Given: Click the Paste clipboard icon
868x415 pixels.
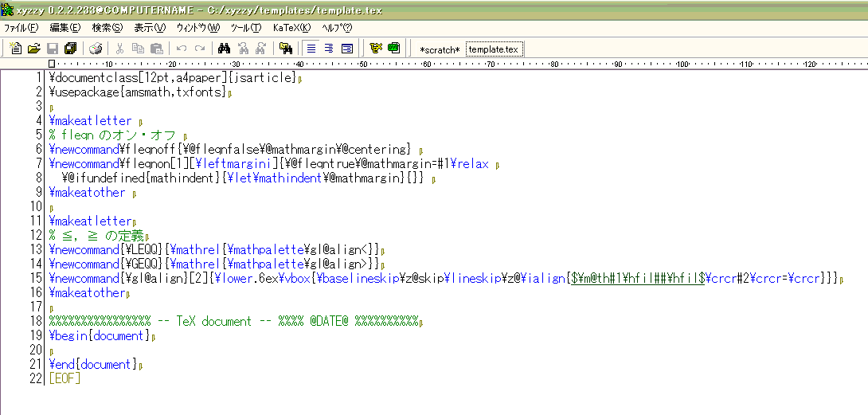Looking at the screenshot, I should pyautogui.click(x=157, y=49).
